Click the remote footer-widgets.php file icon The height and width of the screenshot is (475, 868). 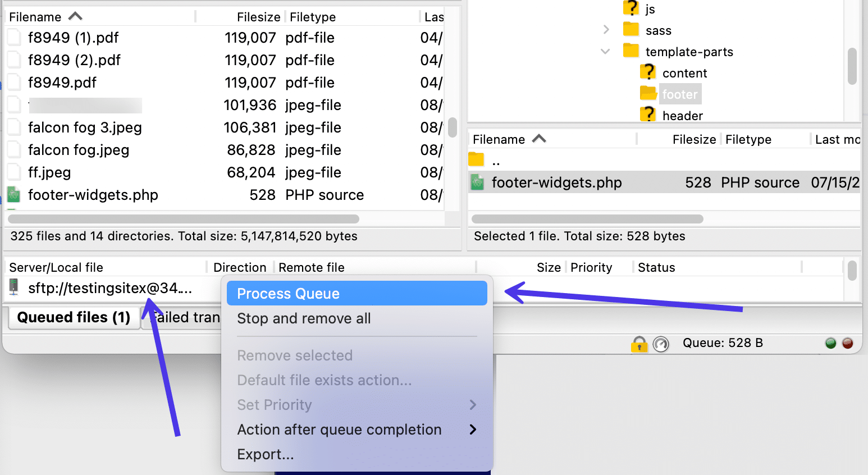(x=477, y=182)
